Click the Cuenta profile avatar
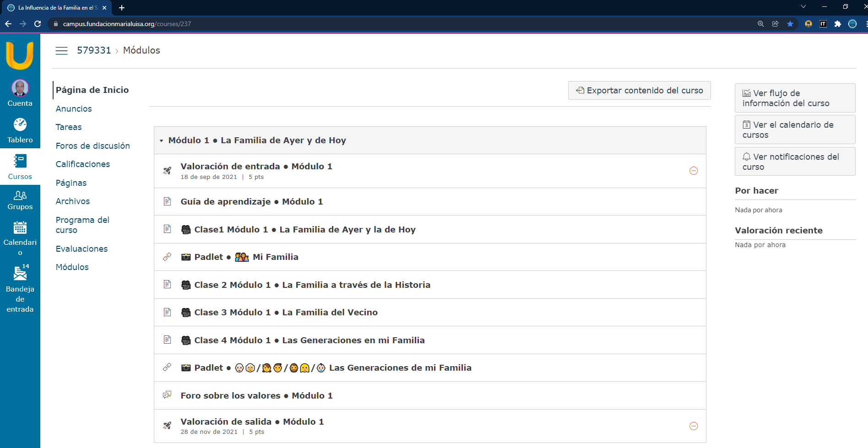Image resolution: width=868 pixels, height=448 pixels. point(20,88)
